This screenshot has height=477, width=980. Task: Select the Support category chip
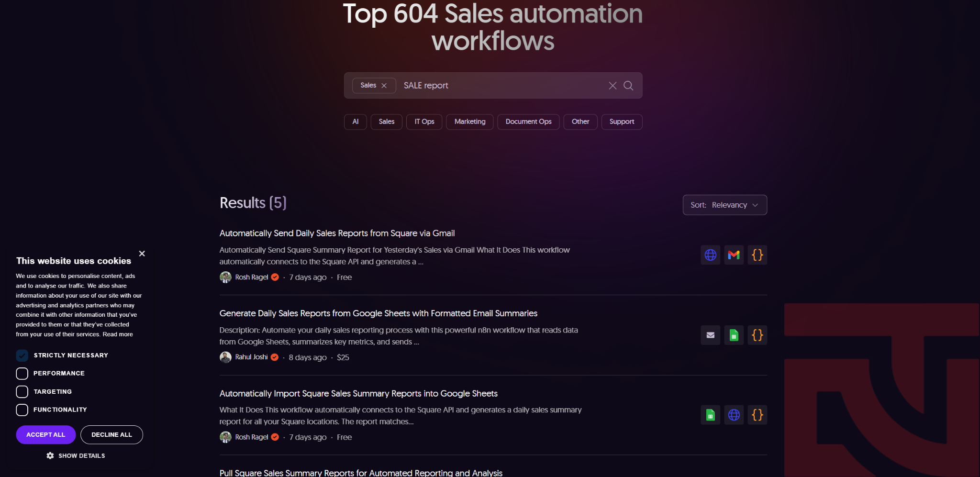622,122
